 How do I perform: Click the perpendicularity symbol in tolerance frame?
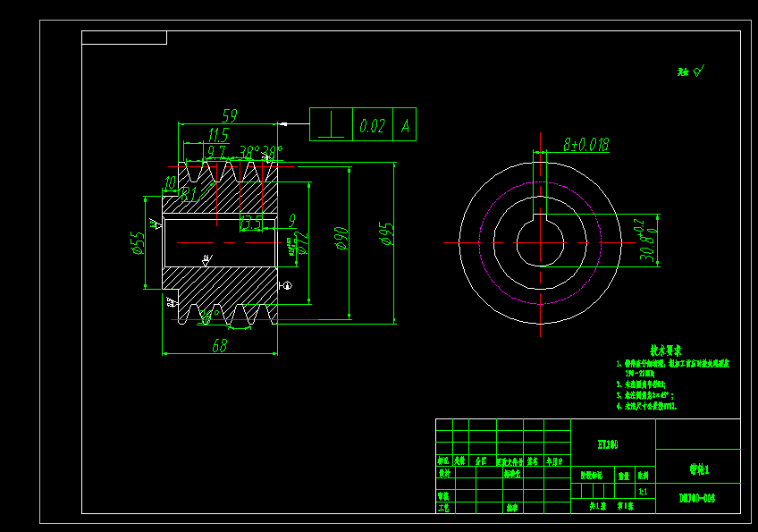coord(331,125)
